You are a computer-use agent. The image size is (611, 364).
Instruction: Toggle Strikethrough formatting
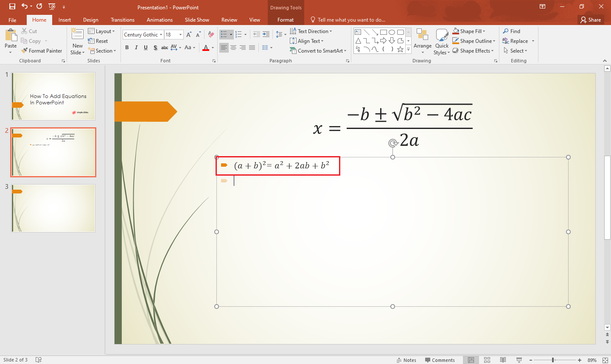(x=165, y=48)
